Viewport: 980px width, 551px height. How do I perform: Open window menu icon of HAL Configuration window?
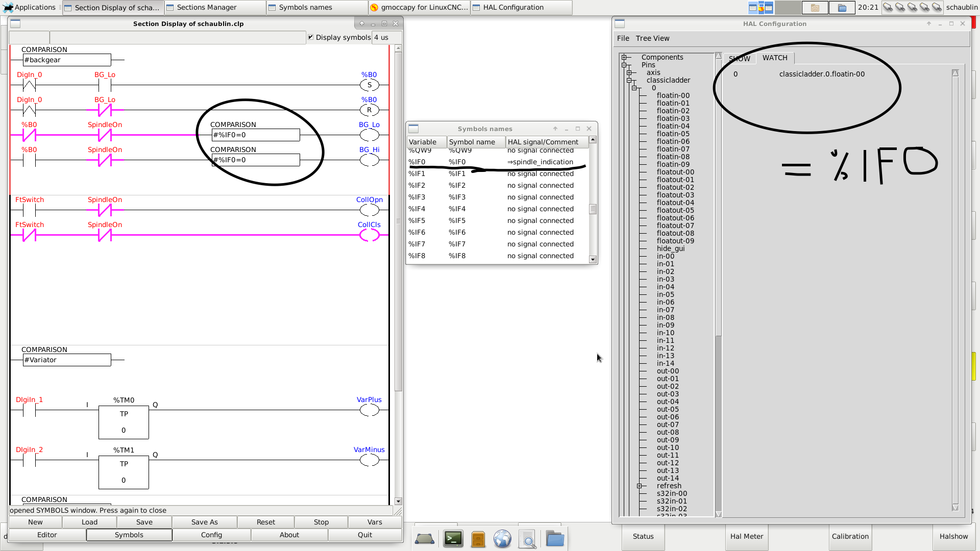(x=620, y=23)
